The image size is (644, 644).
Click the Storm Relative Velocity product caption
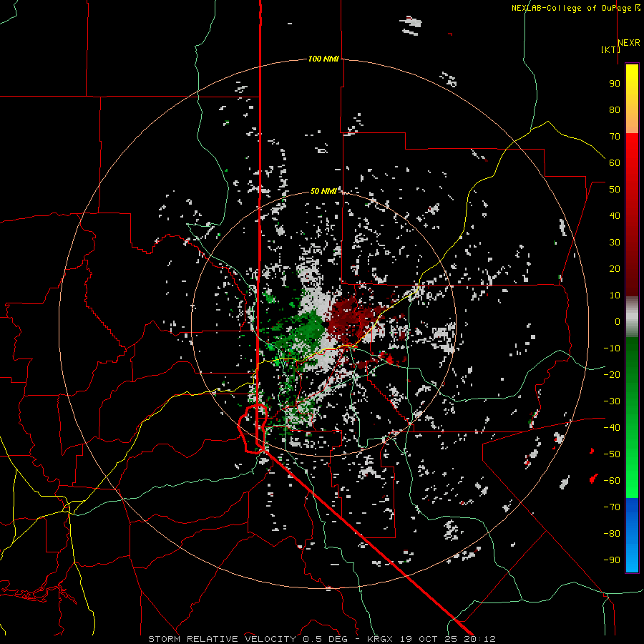pos(321,639)
